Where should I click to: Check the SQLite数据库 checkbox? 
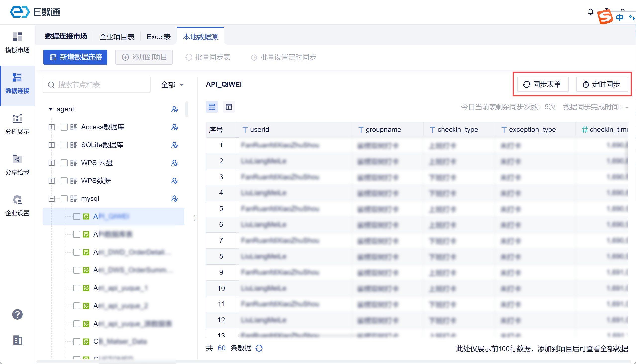(64, 145)
